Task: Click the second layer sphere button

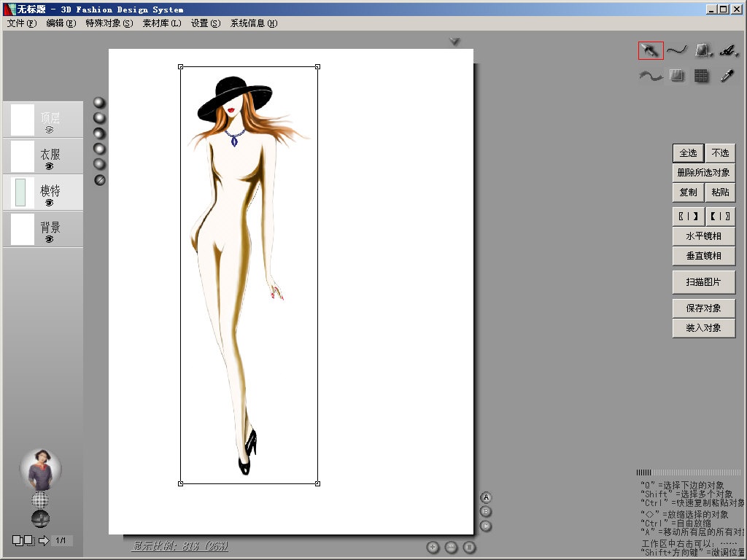Action: [x=99, y=117]
